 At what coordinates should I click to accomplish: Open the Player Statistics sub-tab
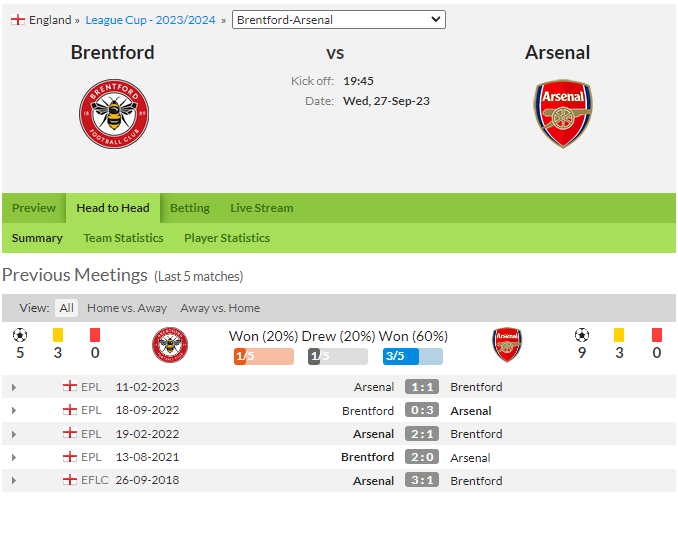point(227,238)
